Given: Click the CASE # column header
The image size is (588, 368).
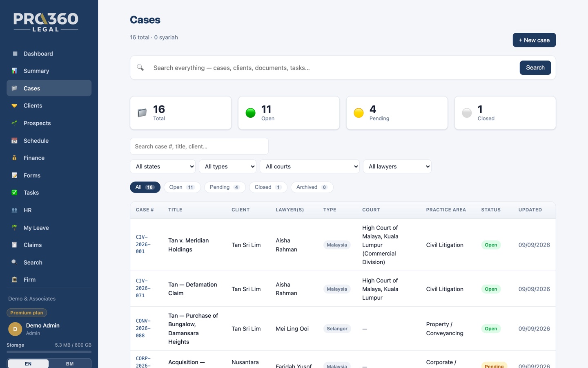Looking at the screenshot, I should pyautogui.click(x=145, y=210).
